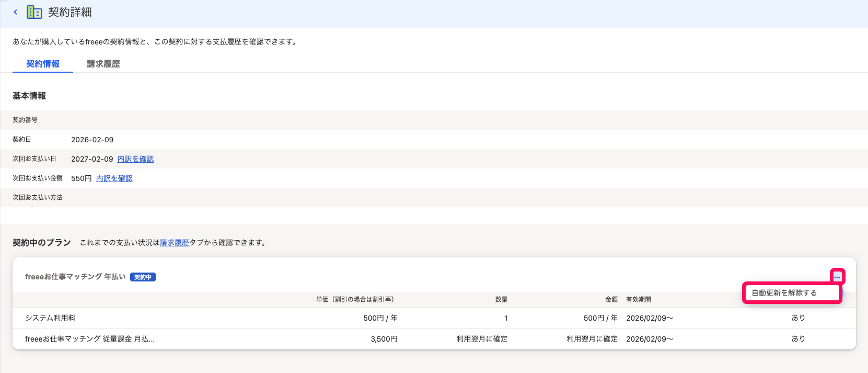The image size is (868, 373).
Task: Switch to the 契約情報 tab
Action: pyautogui.click(x=43, y=64)
